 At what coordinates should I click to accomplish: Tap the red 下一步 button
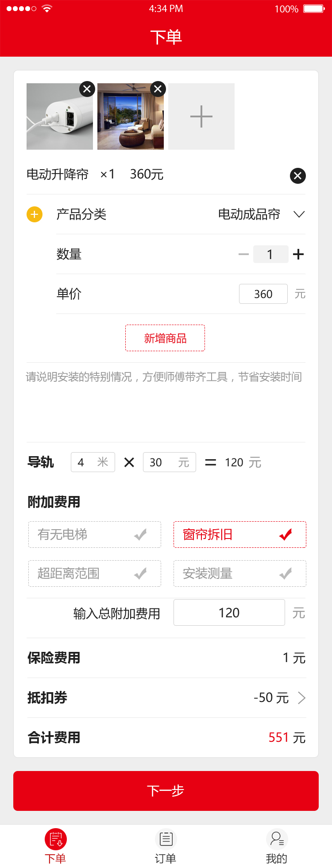[x=166, y=791]
